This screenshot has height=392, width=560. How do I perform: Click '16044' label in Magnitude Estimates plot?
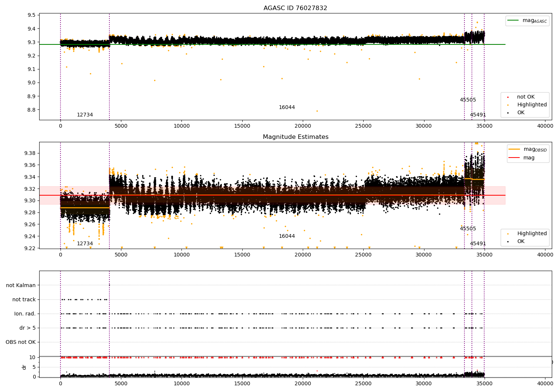click(287, 236)
